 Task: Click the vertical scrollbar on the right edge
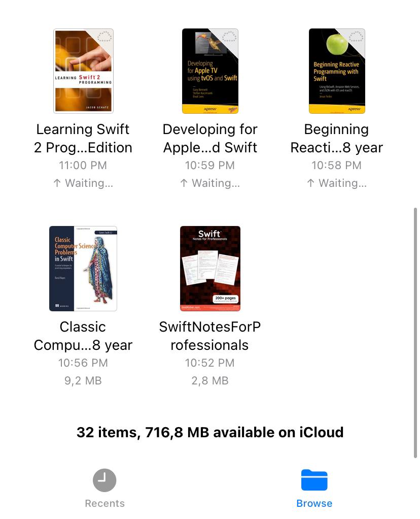click(415, 333)
